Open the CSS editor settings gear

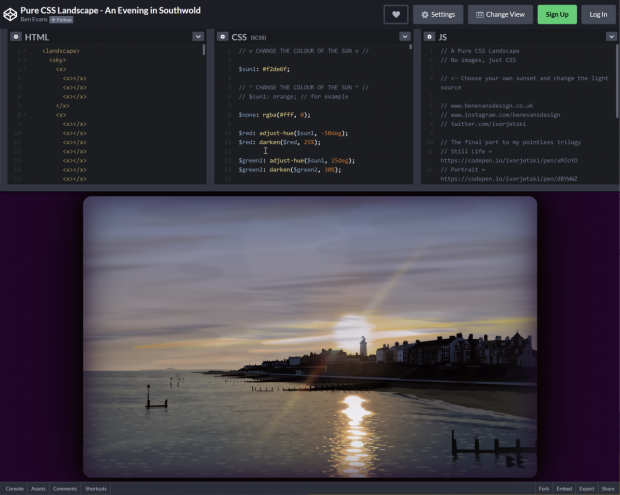[x=222, y=36]
